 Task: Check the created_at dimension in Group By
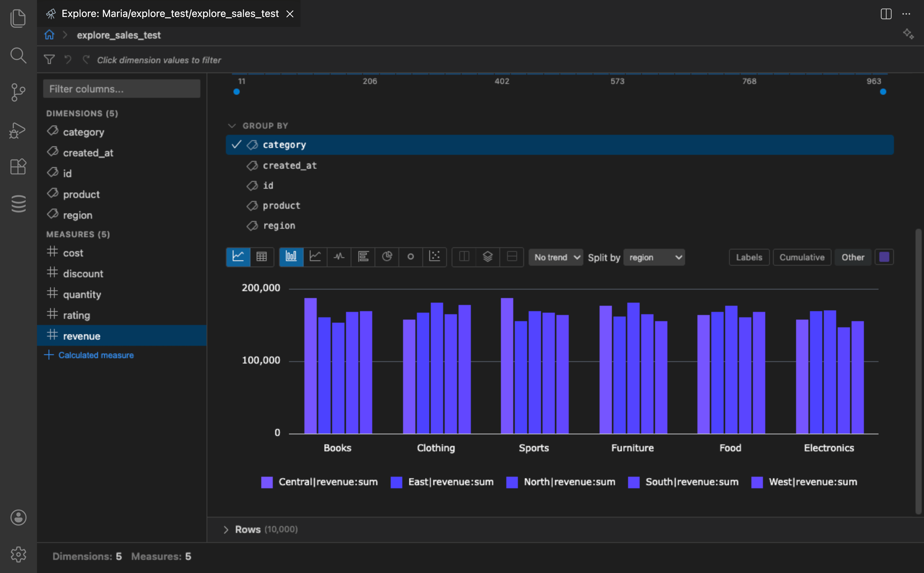290,165
